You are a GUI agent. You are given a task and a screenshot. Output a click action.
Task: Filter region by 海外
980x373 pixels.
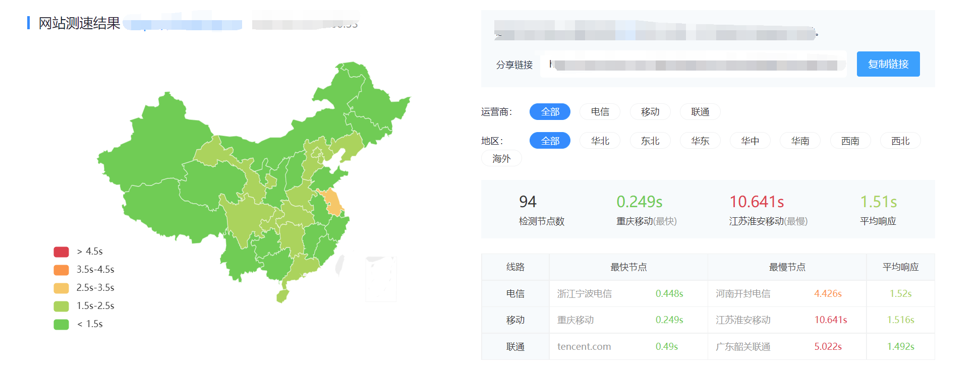pyautogui.click(x=501, y=158)
